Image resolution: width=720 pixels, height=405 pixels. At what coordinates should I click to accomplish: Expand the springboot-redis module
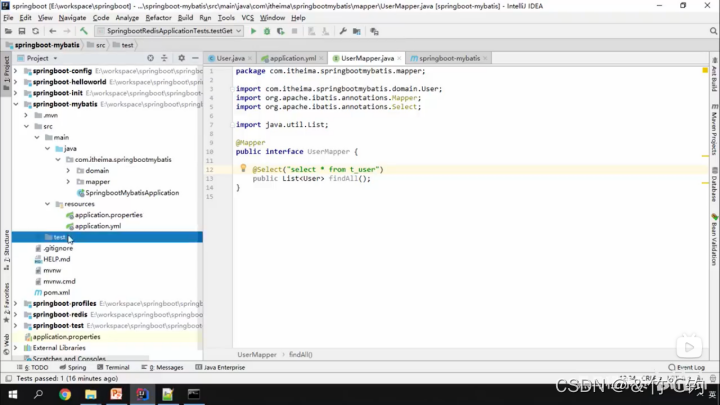16,315
